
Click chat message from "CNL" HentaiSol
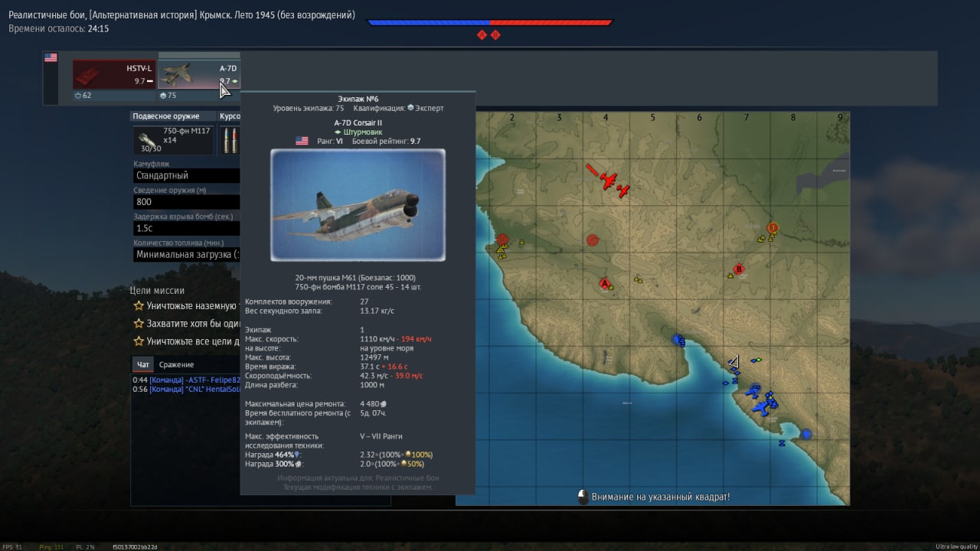[x=187, y=389]
